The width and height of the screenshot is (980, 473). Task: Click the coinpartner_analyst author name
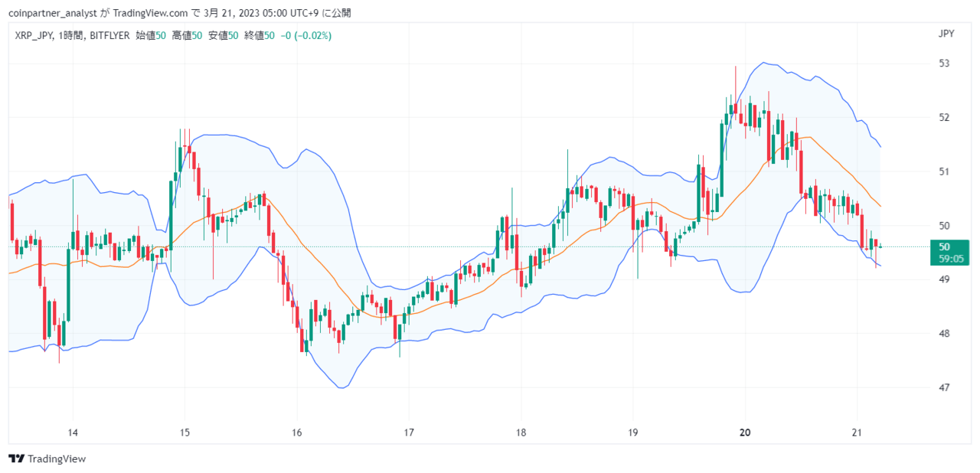click(48, 13)
